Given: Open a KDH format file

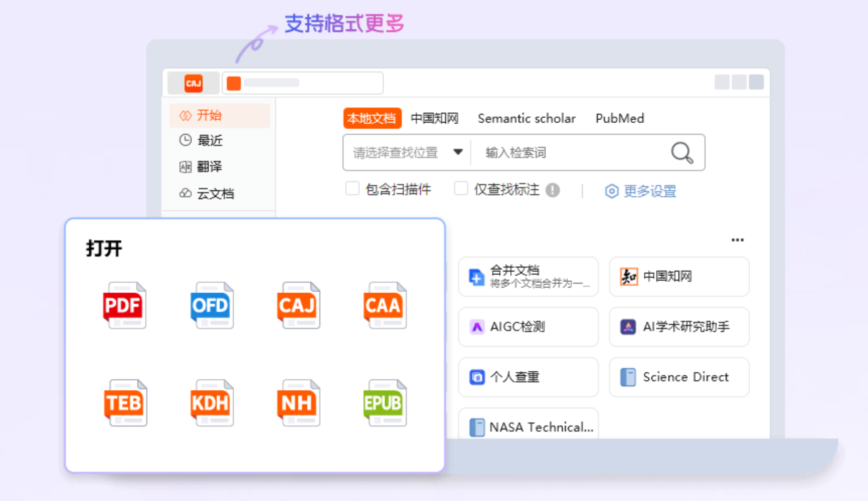Looking at the screenshot, I should click(x=212, y=403).
